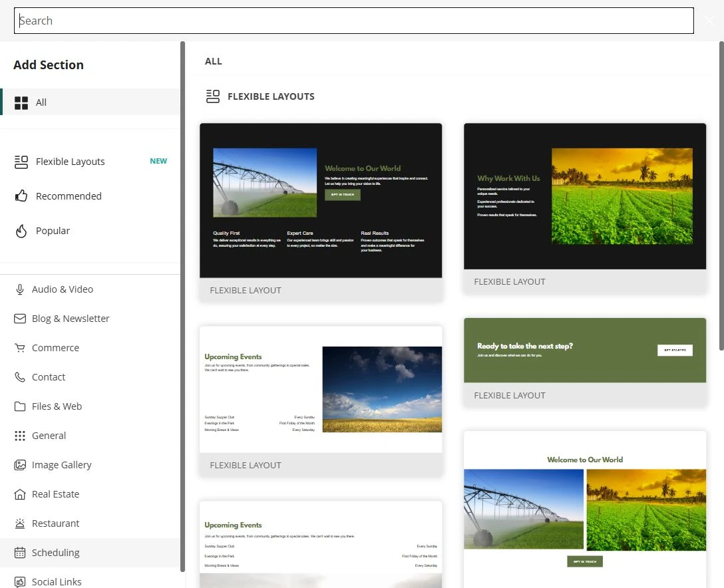This screenshot has width=724, height=588.
Task: Choose the 'Why Work With Us' layout
Action: (585, 208)
